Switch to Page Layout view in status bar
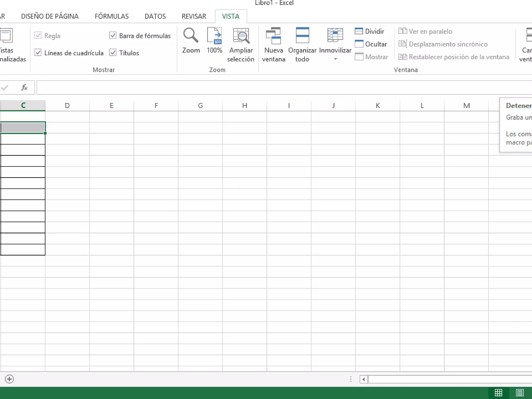The width and height of the screenshot is (532, 399). coord(520,393)
